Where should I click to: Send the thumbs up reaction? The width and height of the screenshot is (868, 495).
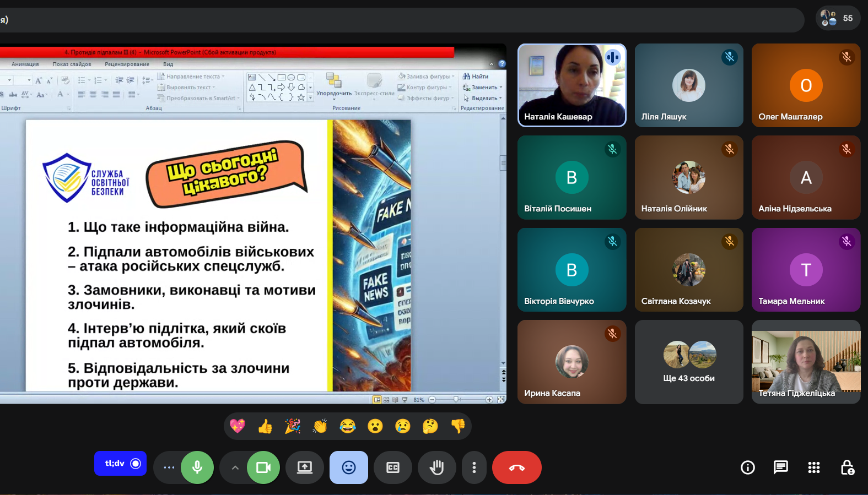[x=265, y=426]
